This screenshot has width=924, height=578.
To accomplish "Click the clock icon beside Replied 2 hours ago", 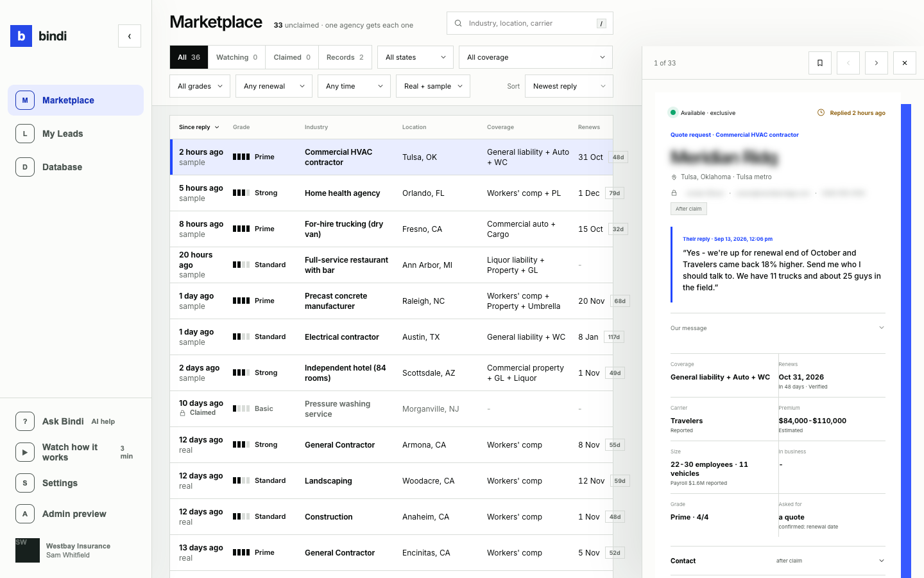I will click(x=821, y=112).
